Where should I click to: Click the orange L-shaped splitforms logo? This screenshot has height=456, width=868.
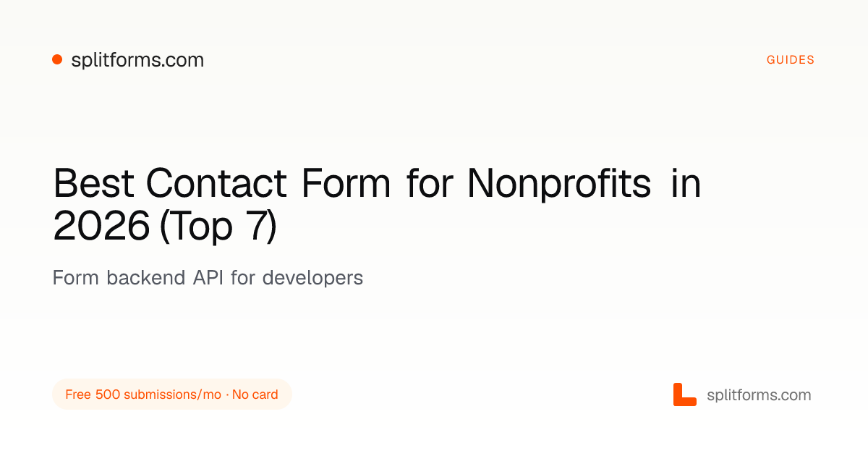click(684, 394)
